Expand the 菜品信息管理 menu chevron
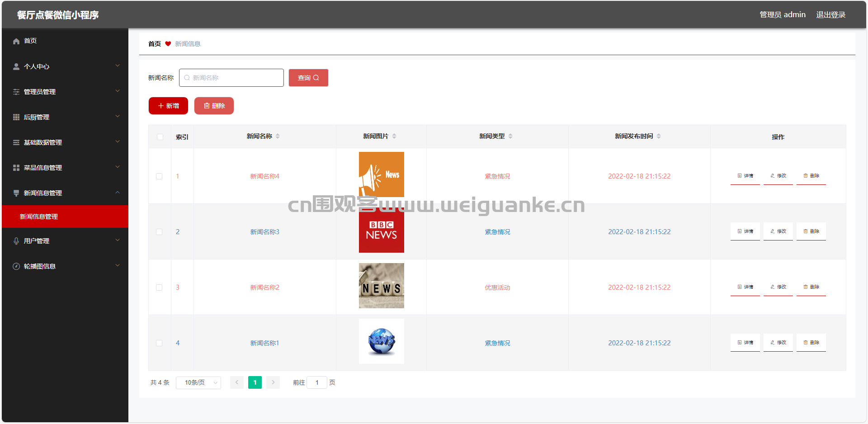 (x=118, y=167)
